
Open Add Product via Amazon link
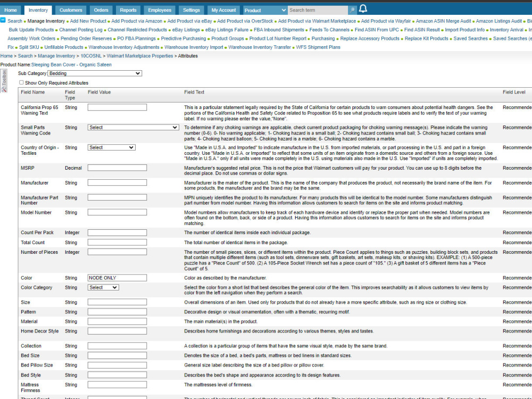pyautogui.click(x=137, y=21)
